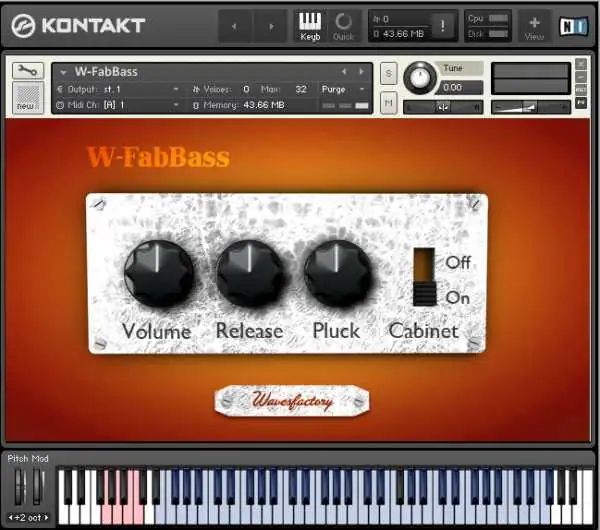Image resolution: width=600 pixels, height=530 pixels.
Task: Click the Kontakt logo in the header
Action: click(78, 26)
